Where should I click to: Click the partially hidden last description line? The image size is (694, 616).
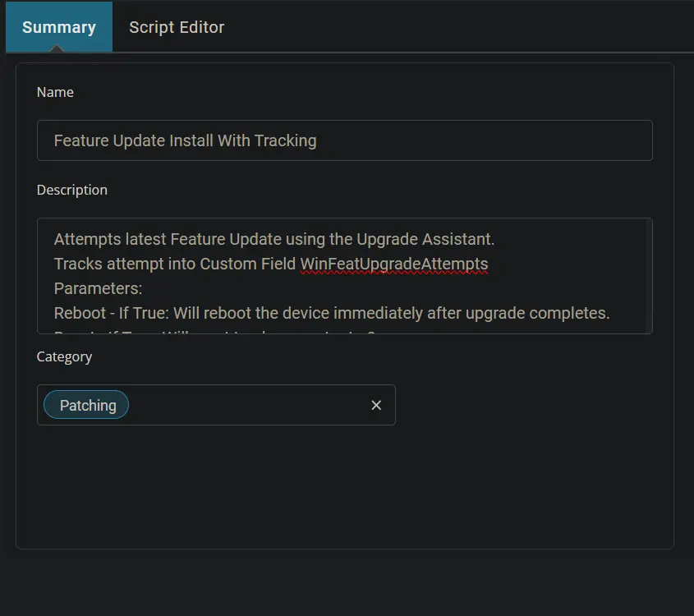click(x=214, y=331)
